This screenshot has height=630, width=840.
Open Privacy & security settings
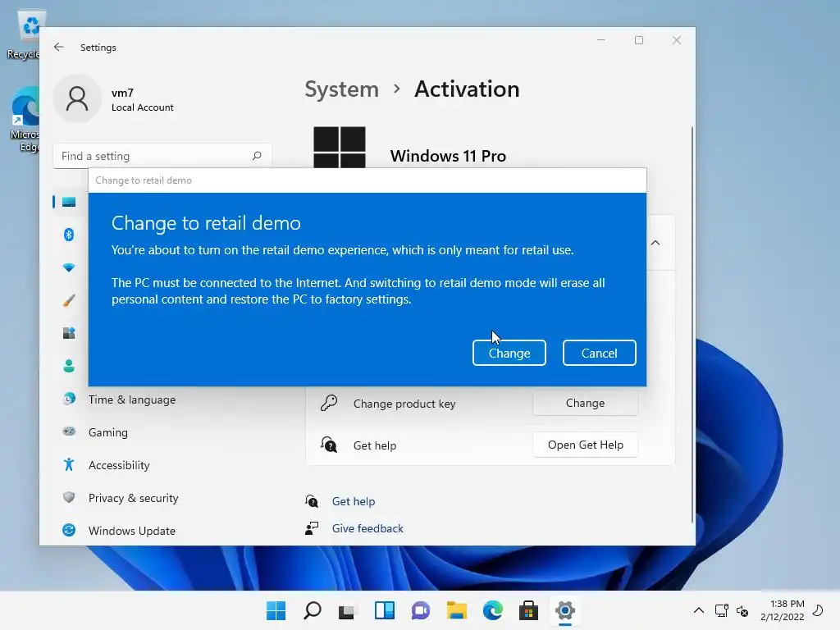tap(134, 498)
